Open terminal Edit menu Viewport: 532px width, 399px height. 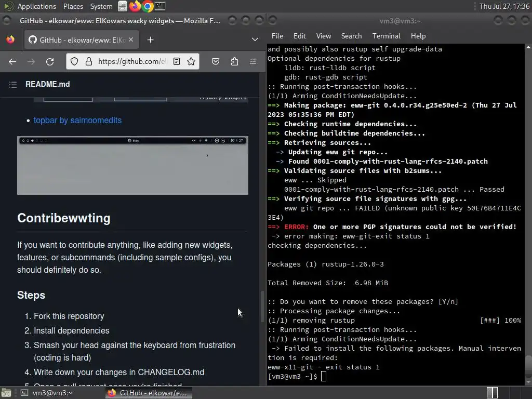[300, 36]
